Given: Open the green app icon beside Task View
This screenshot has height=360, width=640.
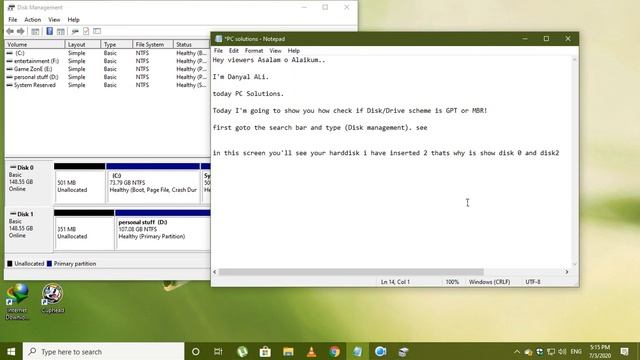Looking at the screenshot, I should click(242, 351).
